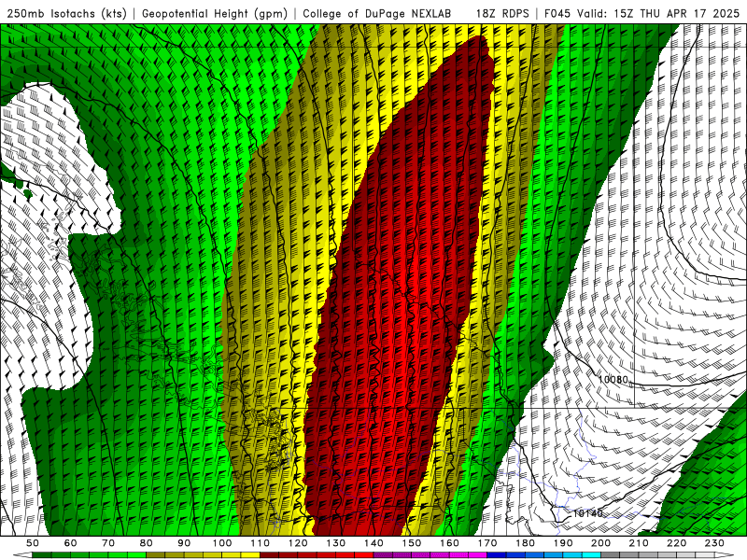Select the bright red swatch ending at 140 kts
747x560 pixels.
tap(364, 555)
